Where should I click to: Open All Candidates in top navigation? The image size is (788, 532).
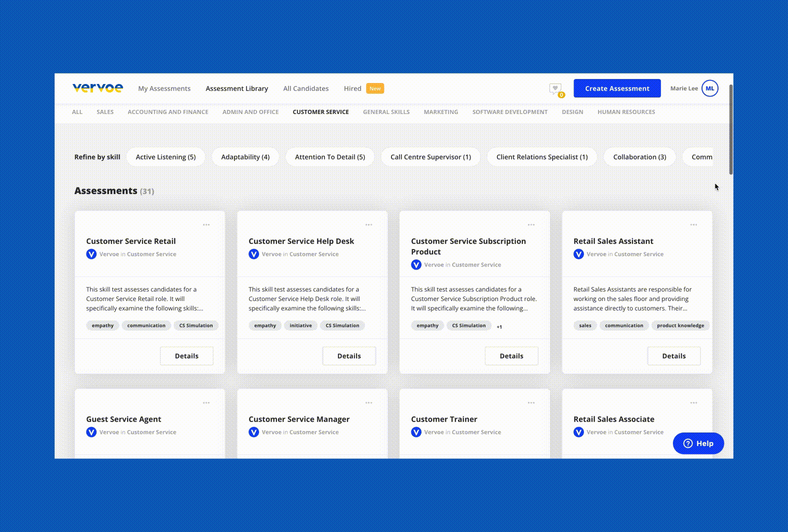pyautogui.click(x=306, y=88)
